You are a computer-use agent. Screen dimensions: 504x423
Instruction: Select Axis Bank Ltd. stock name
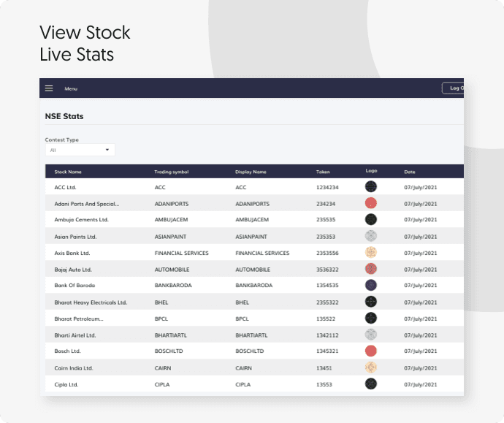72,254
